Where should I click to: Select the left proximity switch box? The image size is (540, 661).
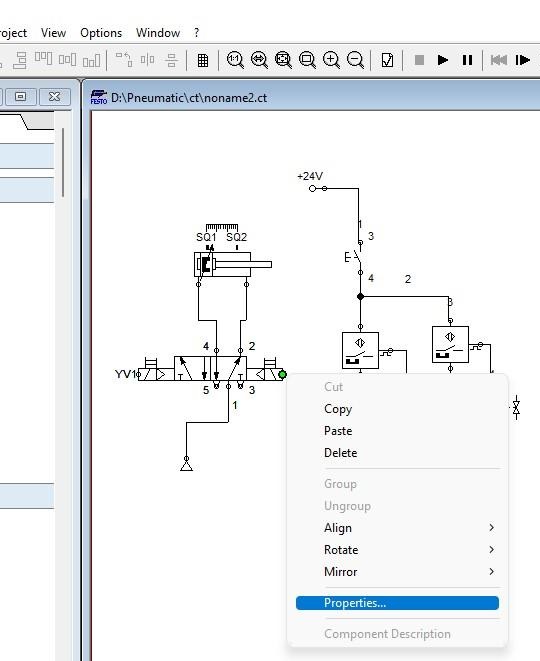pyautogui.click(x=360, y=350)
